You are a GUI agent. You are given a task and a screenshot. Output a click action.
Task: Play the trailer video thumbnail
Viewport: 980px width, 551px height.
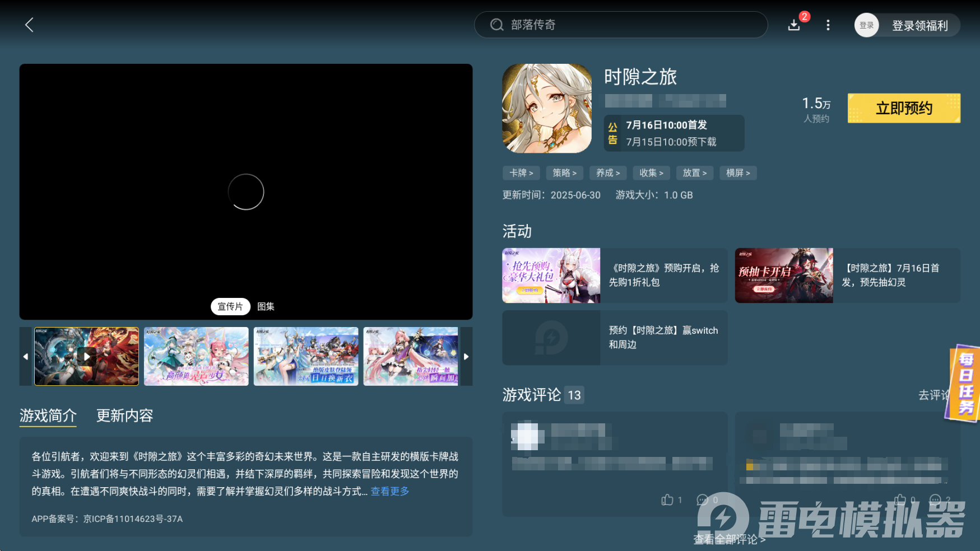point(86,357)
